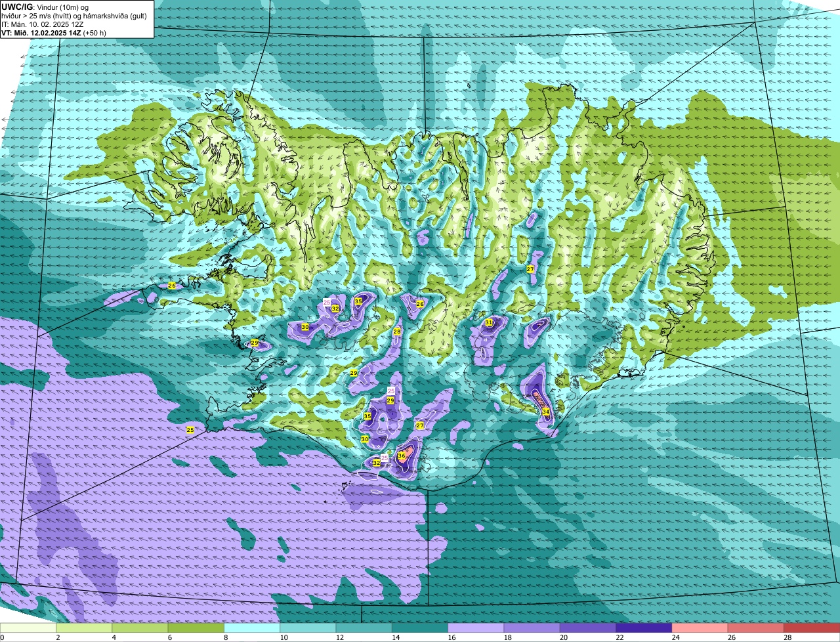
Task: Click the legend scale number 10
Action: [283, 637]
